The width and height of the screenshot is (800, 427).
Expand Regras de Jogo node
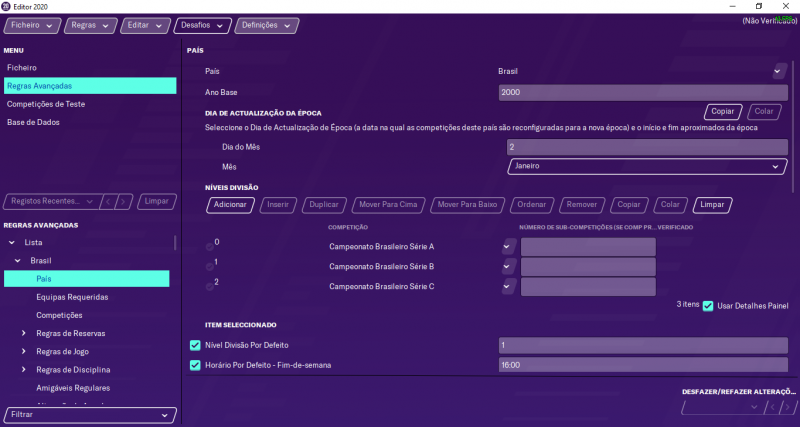point(23,351)
